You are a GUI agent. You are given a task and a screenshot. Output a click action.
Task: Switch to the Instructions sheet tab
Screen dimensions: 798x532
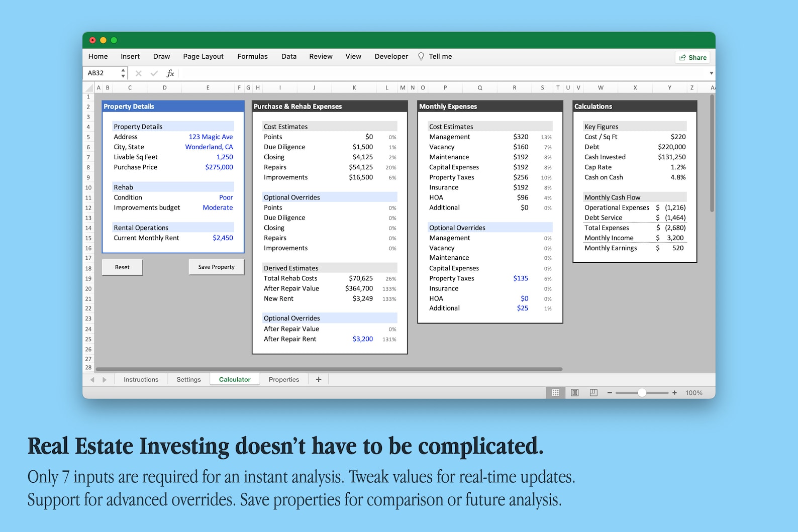tap(141, 379)
